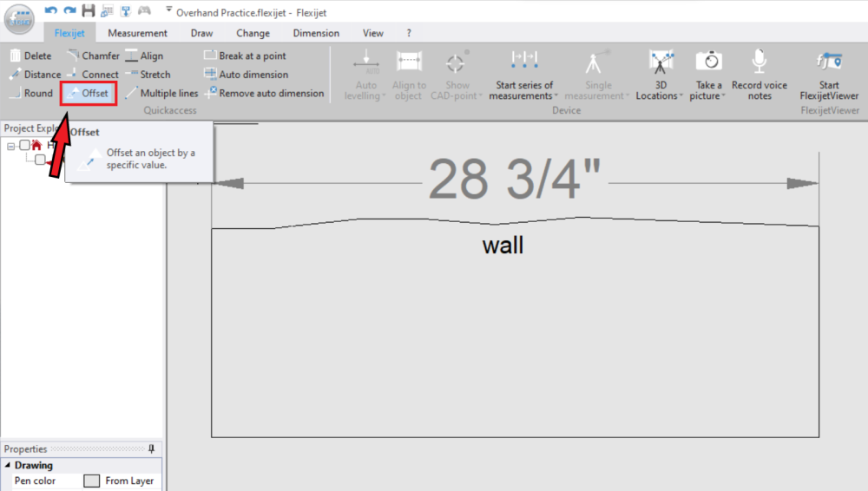This screenshot has height=491, width=868.
Task: Click Show CAD-point button
Action: click(457, 75)
